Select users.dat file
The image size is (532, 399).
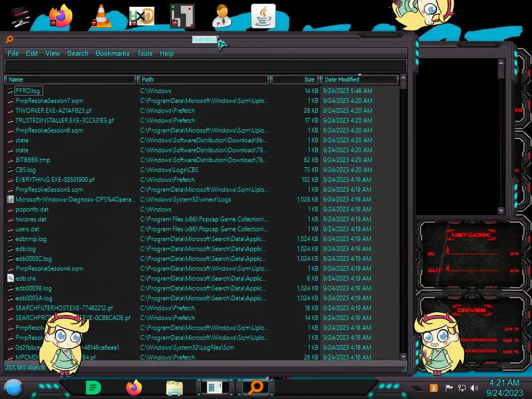[x=27, y=229]
